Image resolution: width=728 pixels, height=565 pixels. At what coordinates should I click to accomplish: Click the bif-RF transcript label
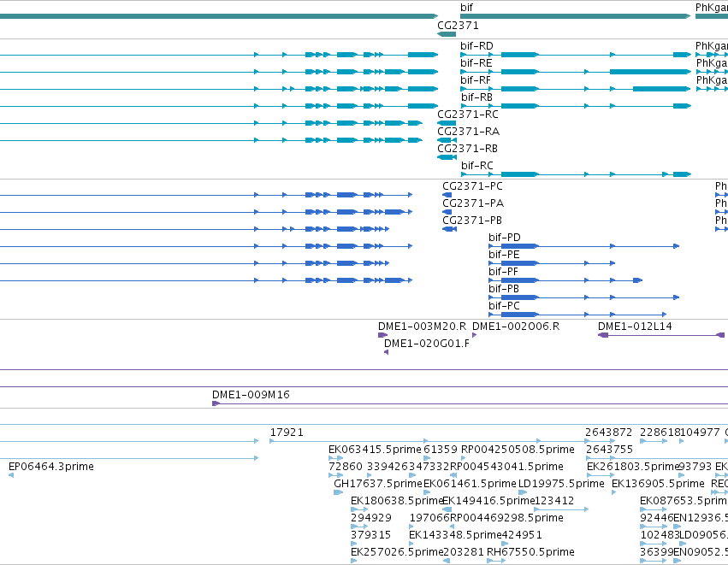[476, 80]
